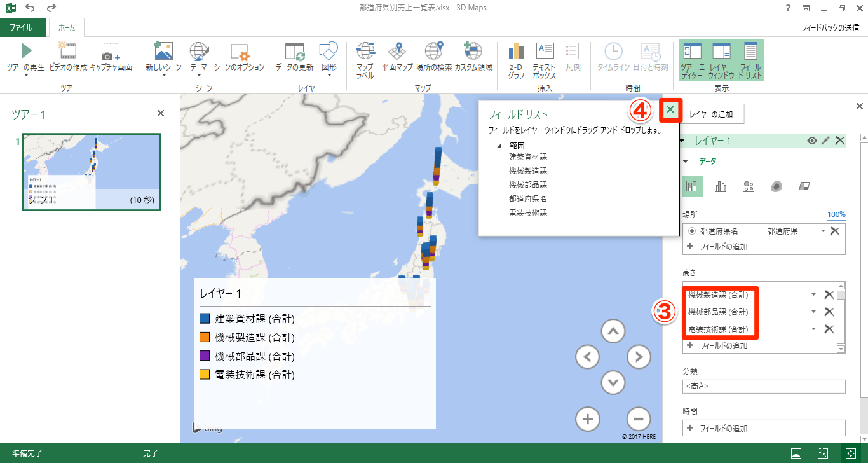Select the region chart type
Viewport: 868px width, 463px height.
pos(804,186)
